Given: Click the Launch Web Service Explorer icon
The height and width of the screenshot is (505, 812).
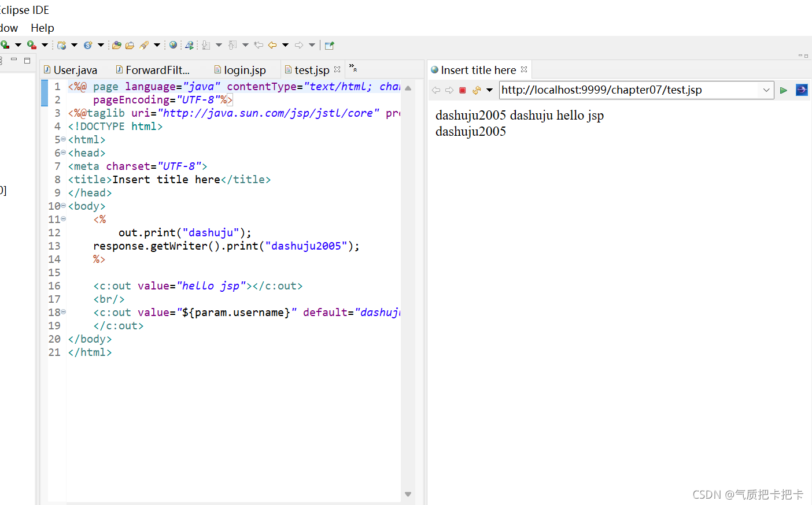Looking at the screenshot, I should [189, 45].
